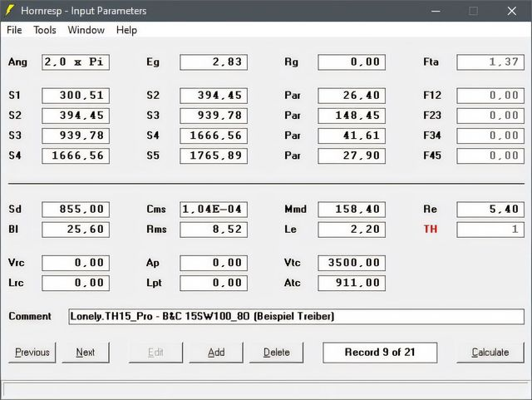Click the Par field showing 26,40
The height and width of the screenshot is (400, 532).
click(352, 96)
